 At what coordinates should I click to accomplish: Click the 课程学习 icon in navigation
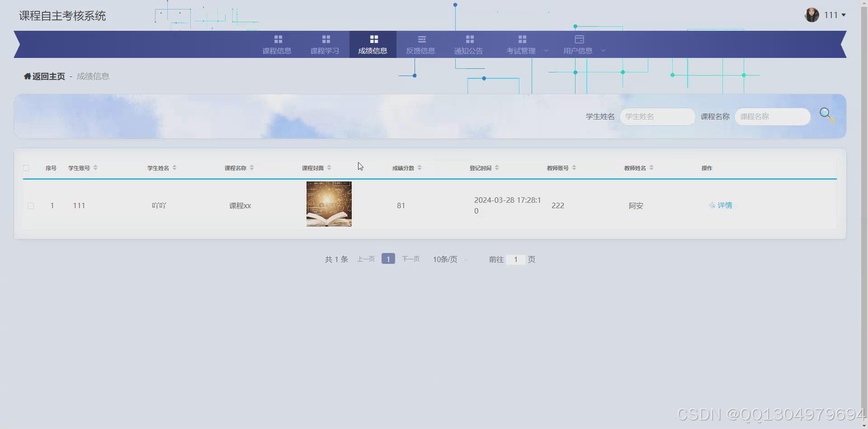click(x=325, y=39)
